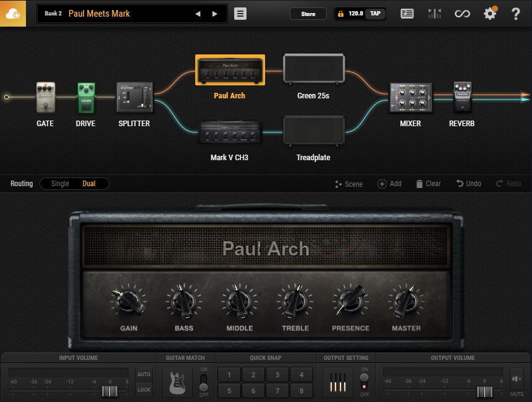Toggle Guitar Match on/off switch
This screenshot has height=402, width=532.
pyautogui.click(x=203, y=383)
